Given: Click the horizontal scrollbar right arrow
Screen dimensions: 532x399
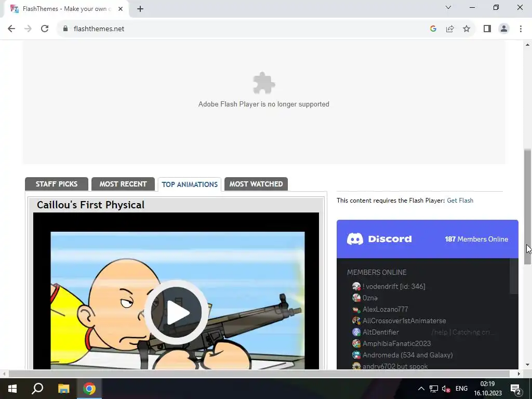Looking at the screenshot, I should click(x=519, y=374).
